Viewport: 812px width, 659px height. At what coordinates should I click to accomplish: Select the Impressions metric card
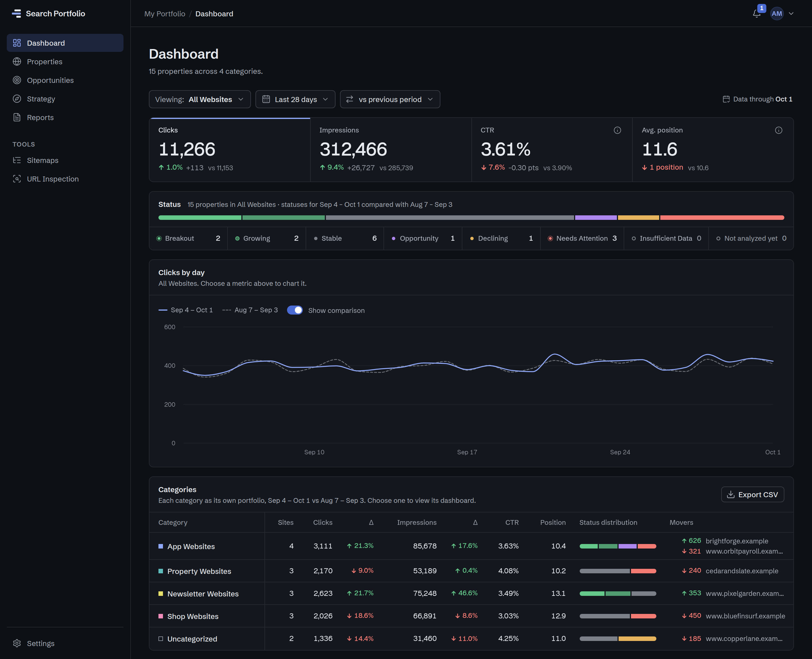coord(390,150)
